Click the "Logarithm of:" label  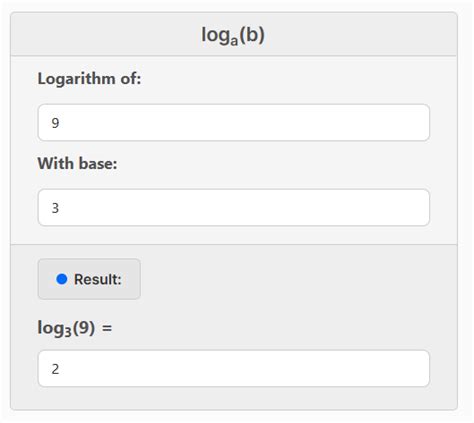(x=89, y=79)
